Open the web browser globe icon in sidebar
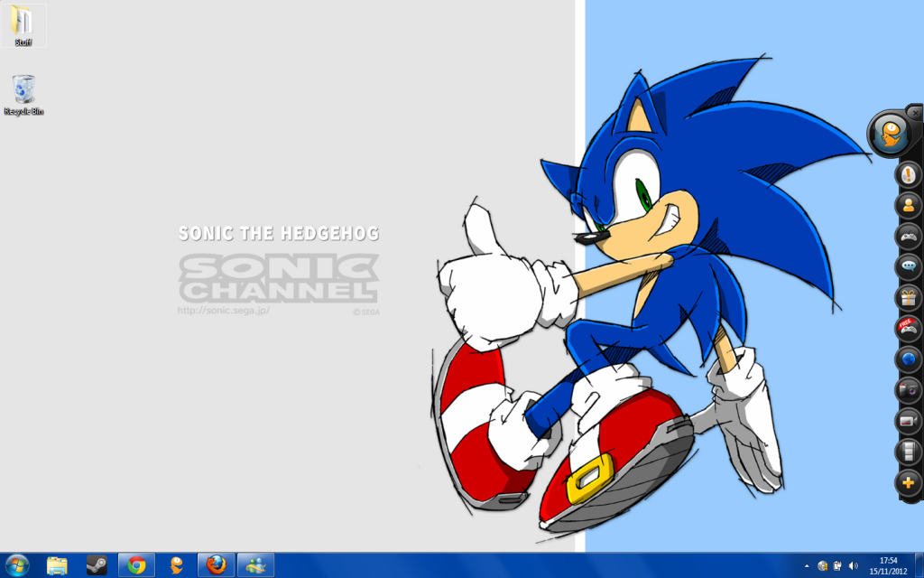This screenshot has height=578, width=924. point(908,359)
